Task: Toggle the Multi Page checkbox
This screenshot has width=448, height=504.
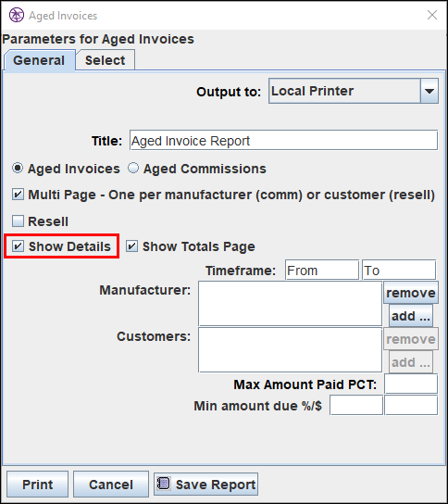Action: coord(18,195)
